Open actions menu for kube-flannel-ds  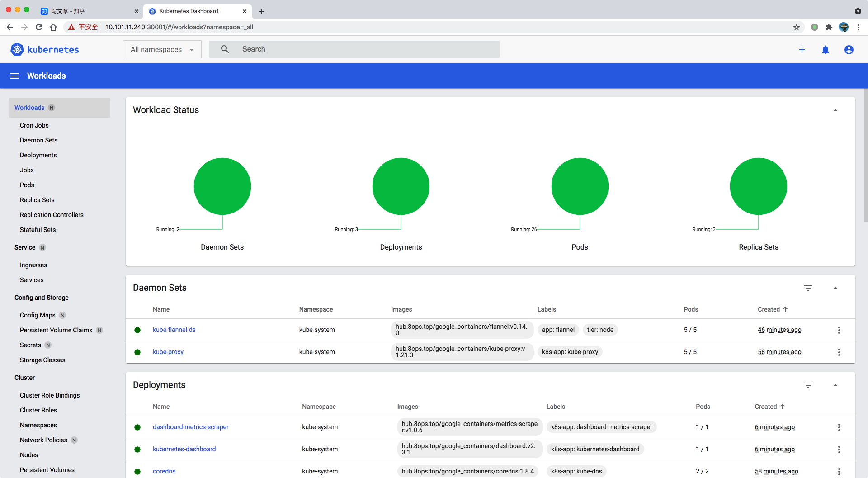coord(839,330)
